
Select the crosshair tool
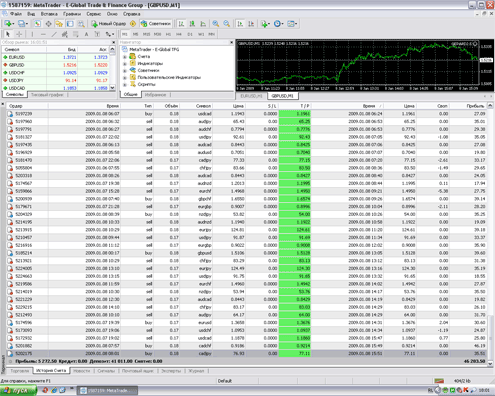point(19,34)
